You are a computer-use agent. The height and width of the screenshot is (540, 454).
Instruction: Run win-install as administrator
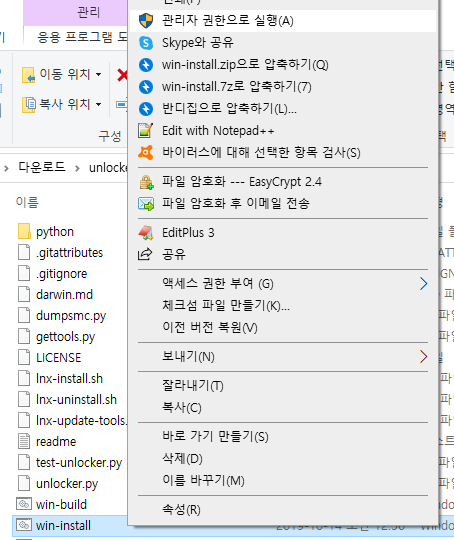[x=282, y=21]
